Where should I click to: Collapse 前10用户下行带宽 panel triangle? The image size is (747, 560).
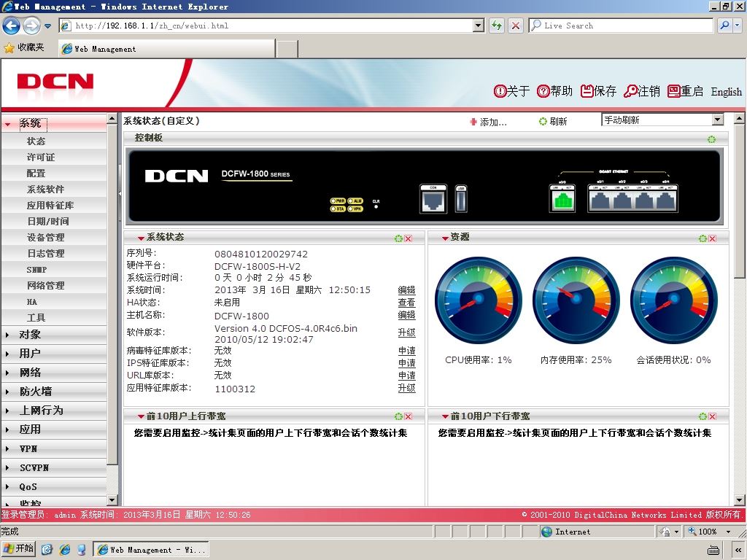[x=445, y=416]
